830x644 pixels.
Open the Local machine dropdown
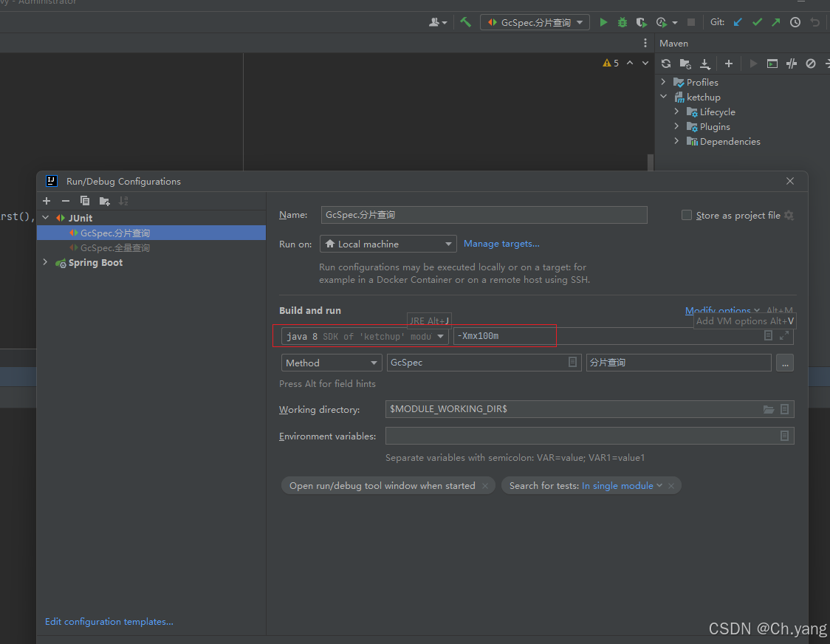click(388, 244)
